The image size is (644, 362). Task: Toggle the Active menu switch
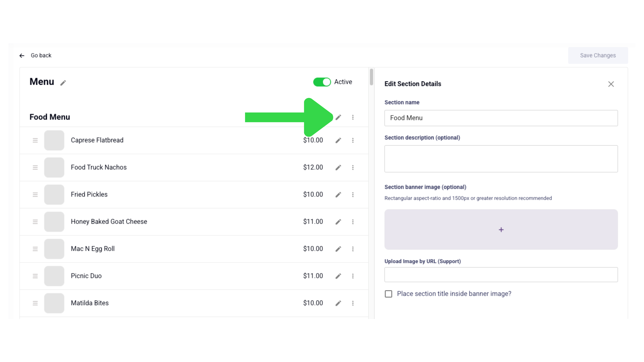[x=322, y=82]
